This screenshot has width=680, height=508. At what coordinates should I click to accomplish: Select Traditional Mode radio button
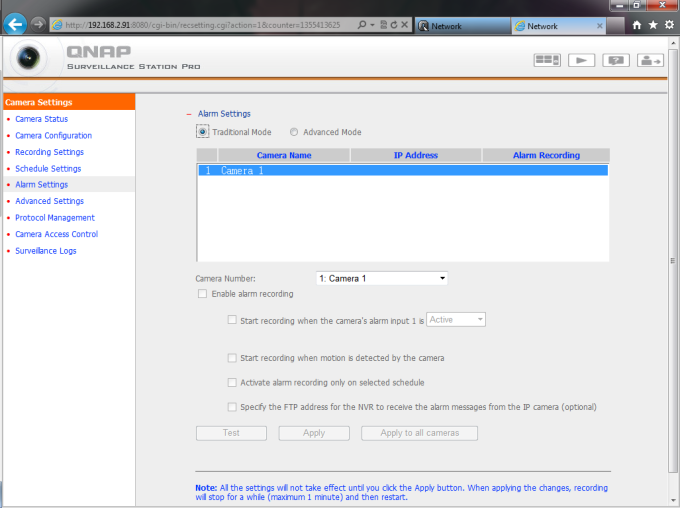pyautogui.click(x=202, y=132)
